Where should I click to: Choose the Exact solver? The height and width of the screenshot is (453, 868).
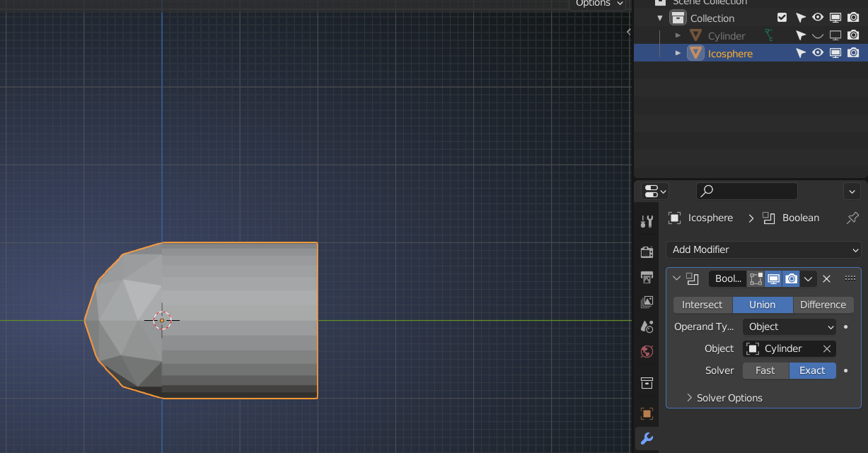812,370
